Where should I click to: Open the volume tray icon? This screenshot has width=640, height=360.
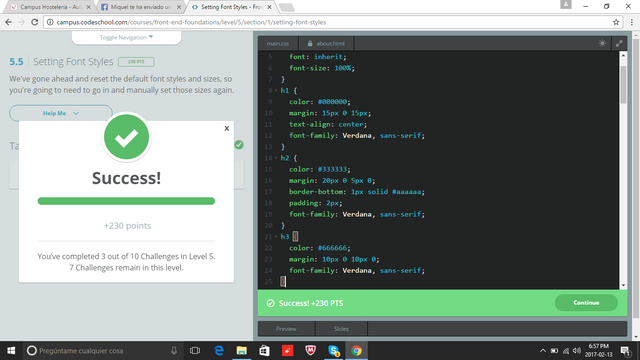point(576,351)
